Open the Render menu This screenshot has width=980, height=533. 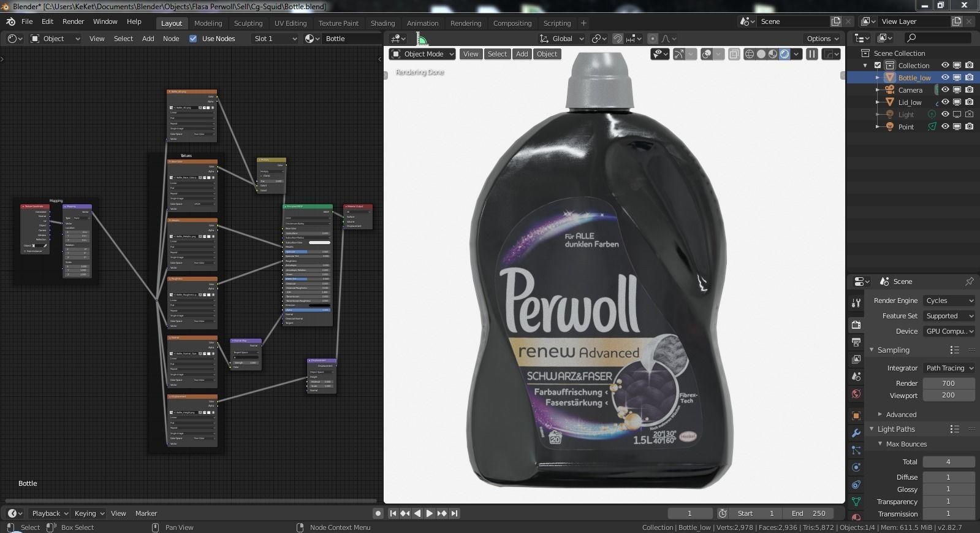point(73,21)
